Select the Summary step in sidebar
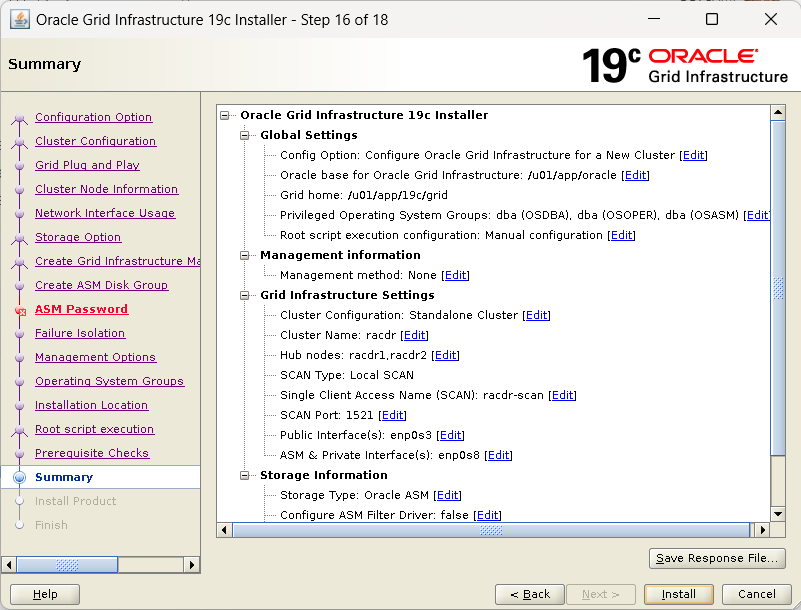This screenshot has height=610, width=801. 64,477
